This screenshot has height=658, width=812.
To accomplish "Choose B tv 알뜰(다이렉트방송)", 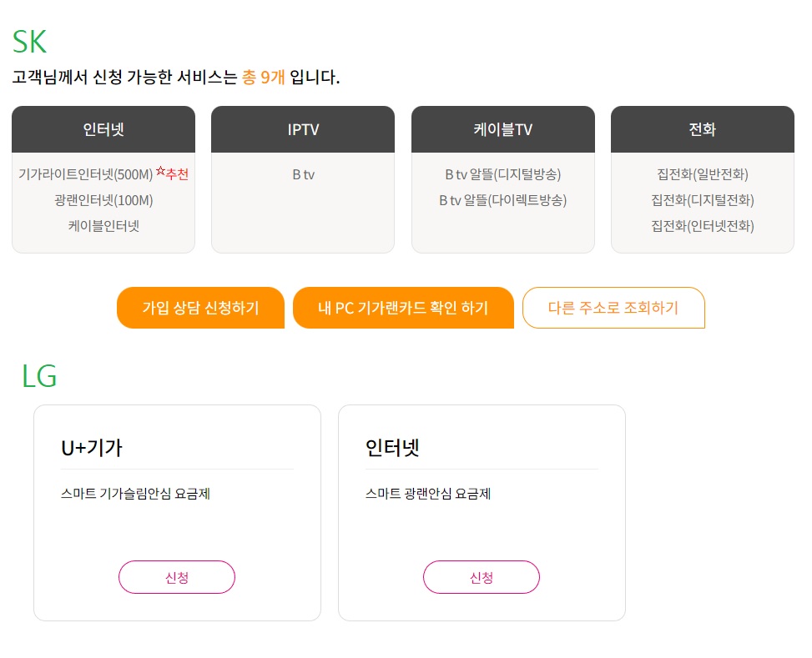I will (503, 200).
